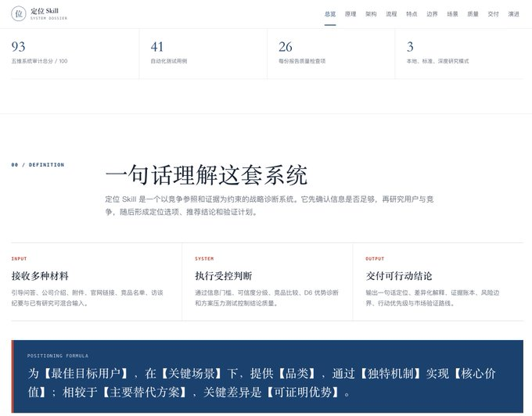Switch to the 演进 tab

click(x=513, y=14)
